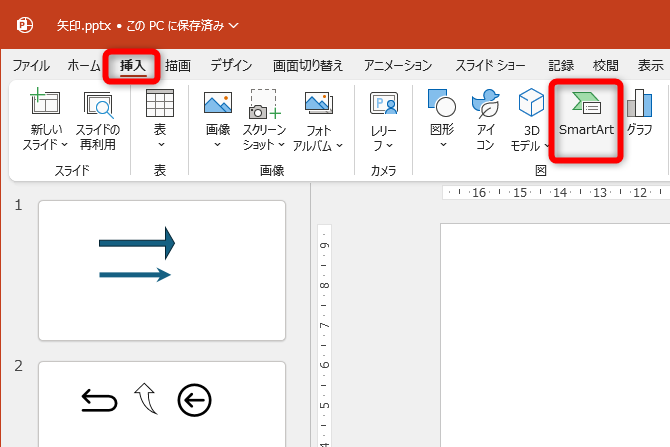The width and height of the screenshot is (670, 447).
Task: Open the save location dropdown next to 矢印.pptx
Action: click(x=234, y=26)
